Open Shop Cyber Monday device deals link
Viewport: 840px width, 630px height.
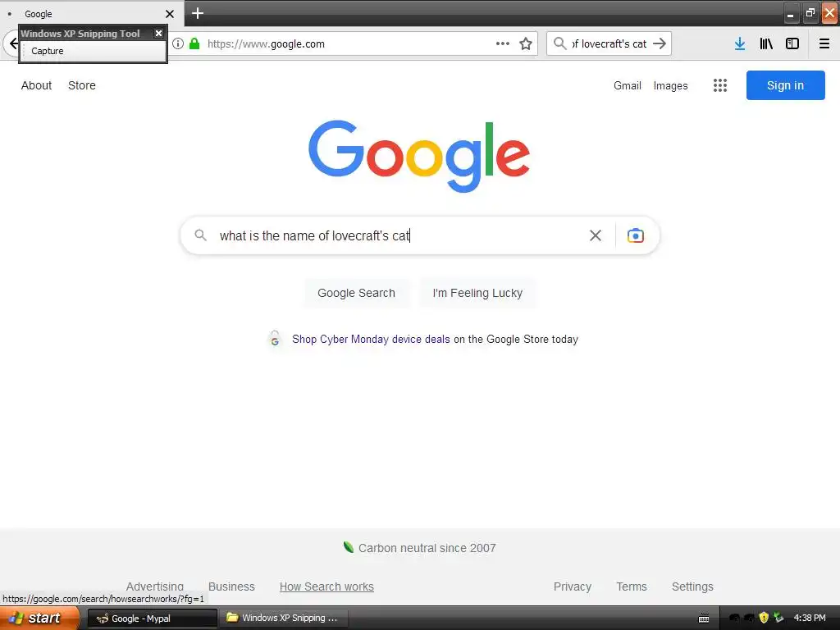[371, 339]
